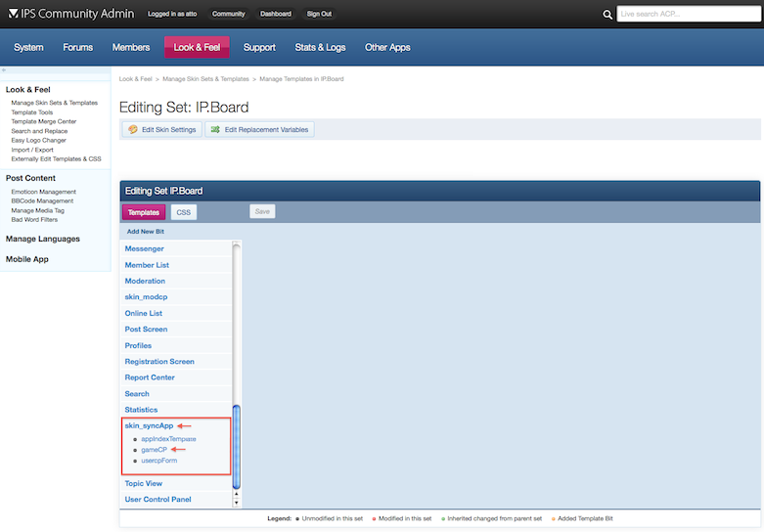Open the Dashboard link in top bar
This screenshot has height=532, width=764.
click(x=276, y=14)
